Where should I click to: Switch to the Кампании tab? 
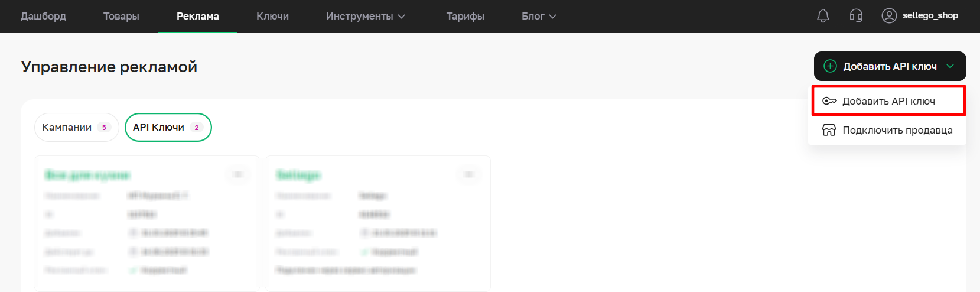click(76, 128)
